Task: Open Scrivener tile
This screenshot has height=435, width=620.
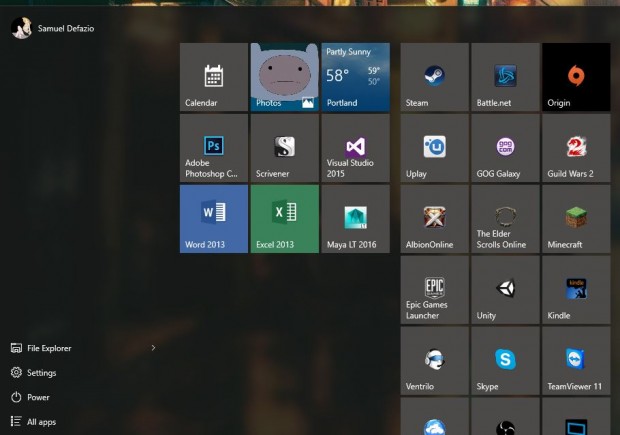Action: click(285, 148)
